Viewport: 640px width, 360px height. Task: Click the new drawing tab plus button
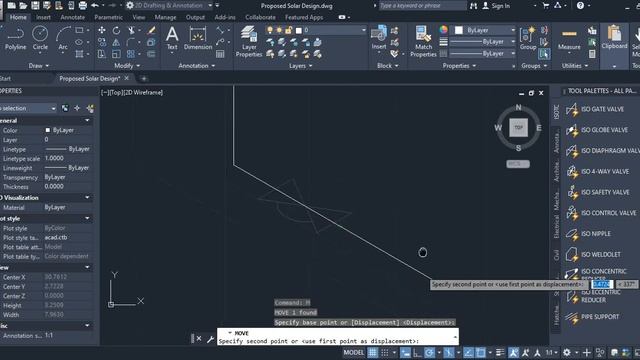coord(144,78)
